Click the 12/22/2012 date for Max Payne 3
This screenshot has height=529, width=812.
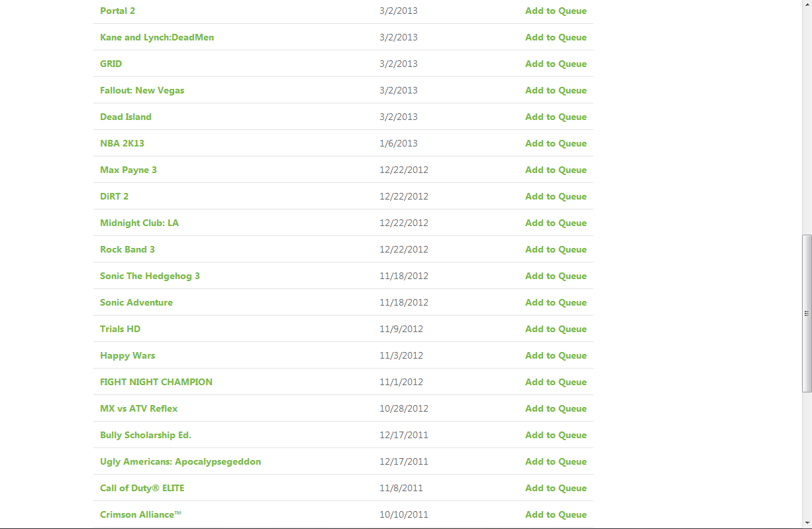point(404,170)
